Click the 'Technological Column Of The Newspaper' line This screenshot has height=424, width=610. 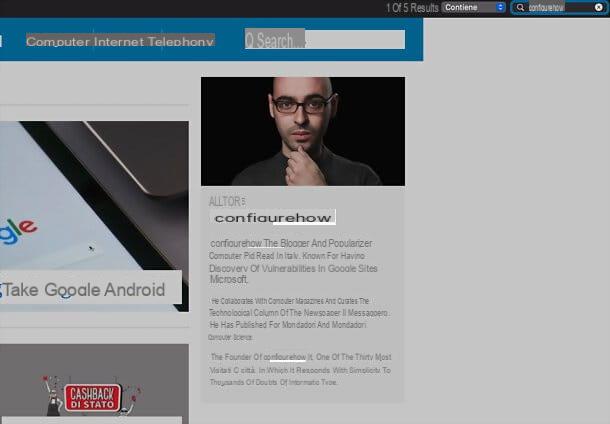pos(298,313)
